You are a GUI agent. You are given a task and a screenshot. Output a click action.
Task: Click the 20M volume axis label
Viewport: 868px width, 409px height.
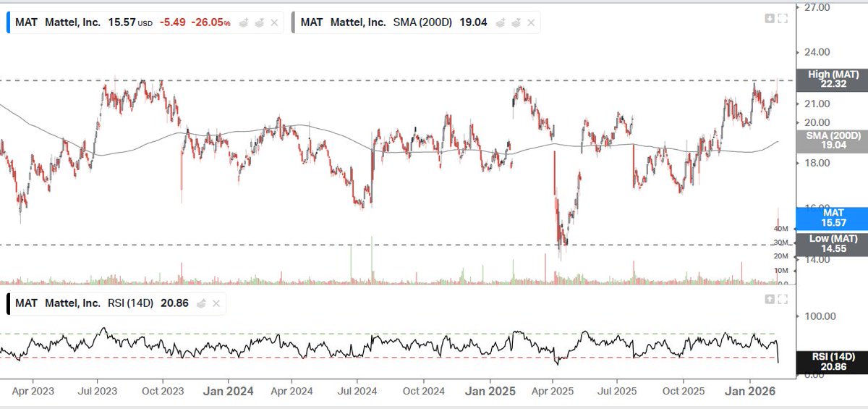click(780, 256)
